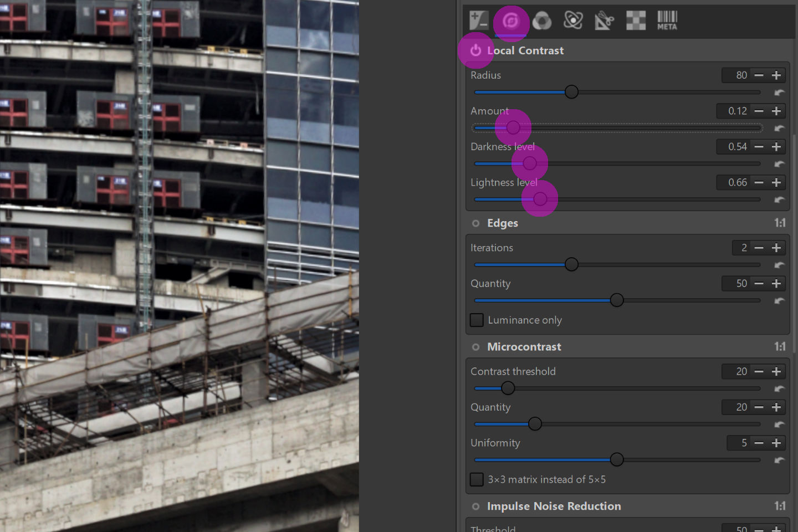Click the Amount value field showing 0.12
798x532 pixels.
pyautogui.click(x=733, y=111)
